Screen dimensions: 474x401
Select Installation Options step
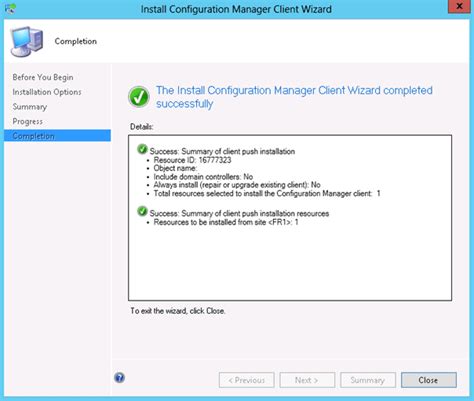47,92
